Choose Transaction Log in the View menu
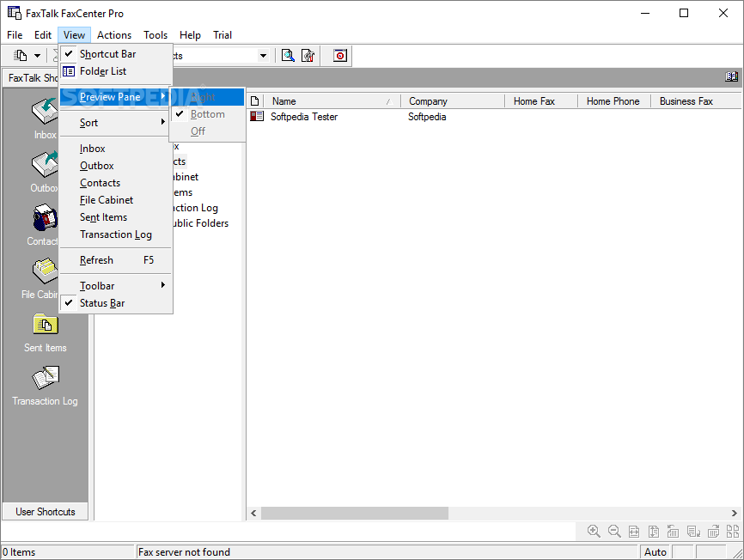744x560 pixels. click(x=116, y=234)
